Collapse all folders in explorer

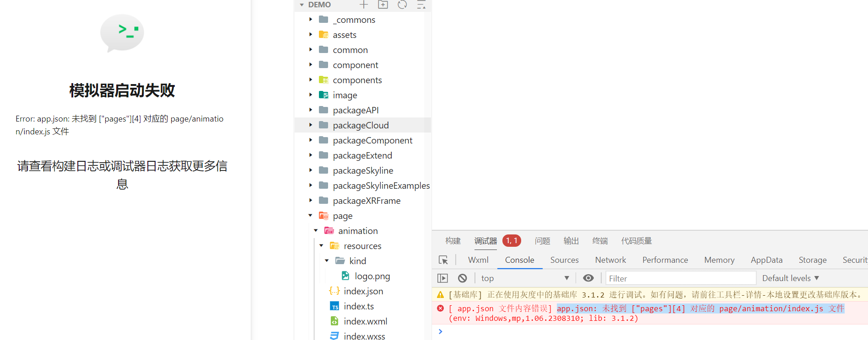tap(421, 5)
